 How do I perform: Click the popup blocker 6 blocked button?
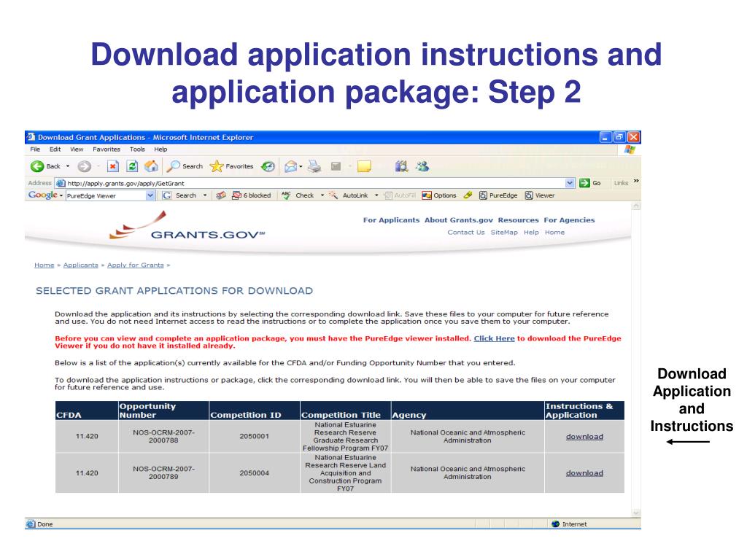[252, 195]
